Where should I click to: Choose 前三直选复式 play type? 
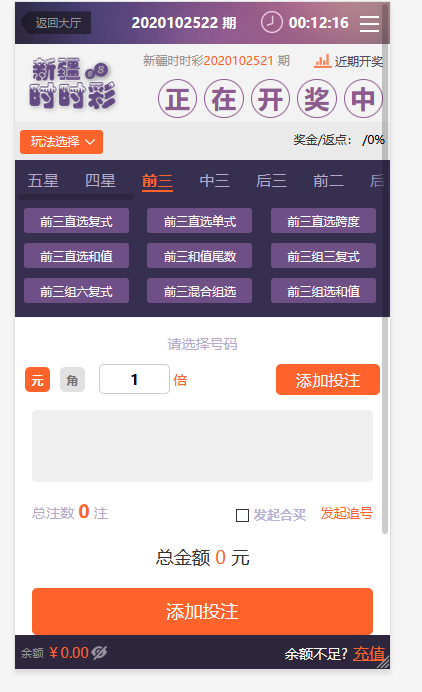point(76,221)
